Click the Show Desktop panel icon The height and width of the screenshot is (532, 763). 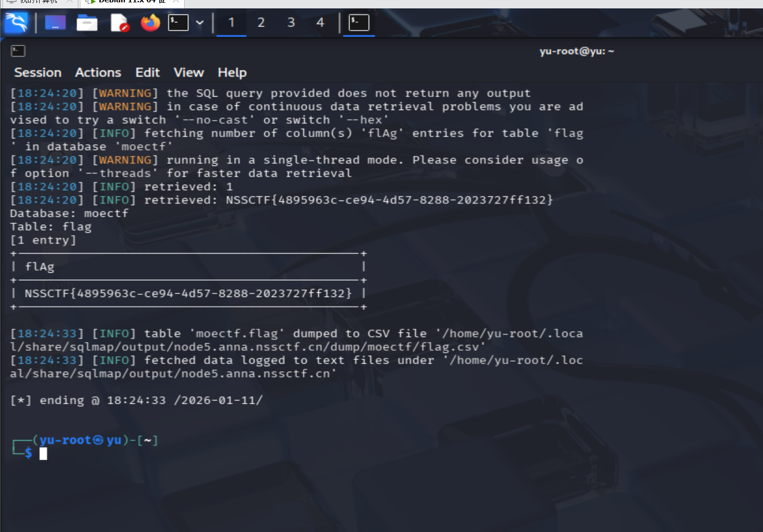tap(55, 22)
